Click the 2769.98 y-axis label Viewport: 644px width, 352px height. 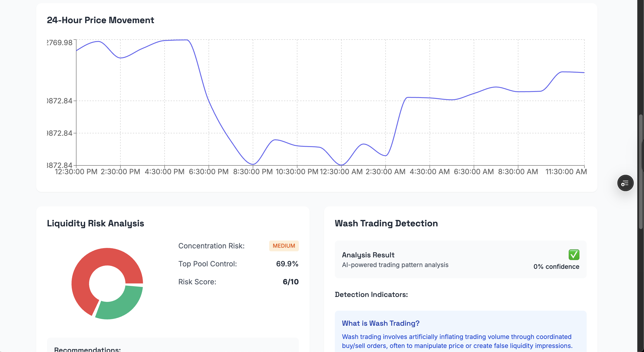click(x=60, y=43)
